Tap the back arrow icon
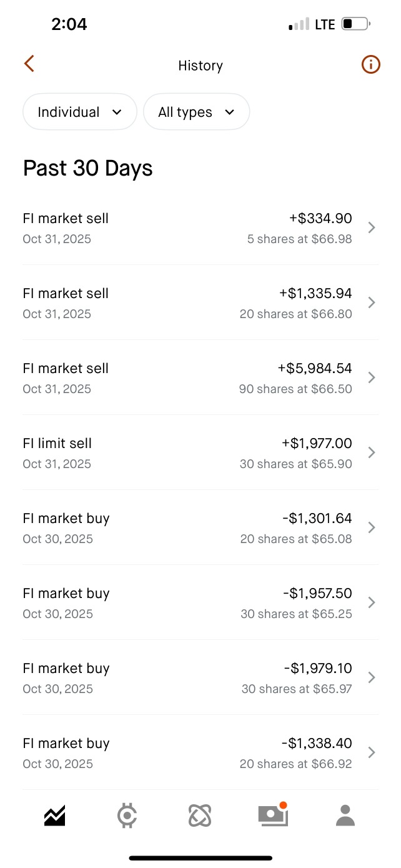 29,64
